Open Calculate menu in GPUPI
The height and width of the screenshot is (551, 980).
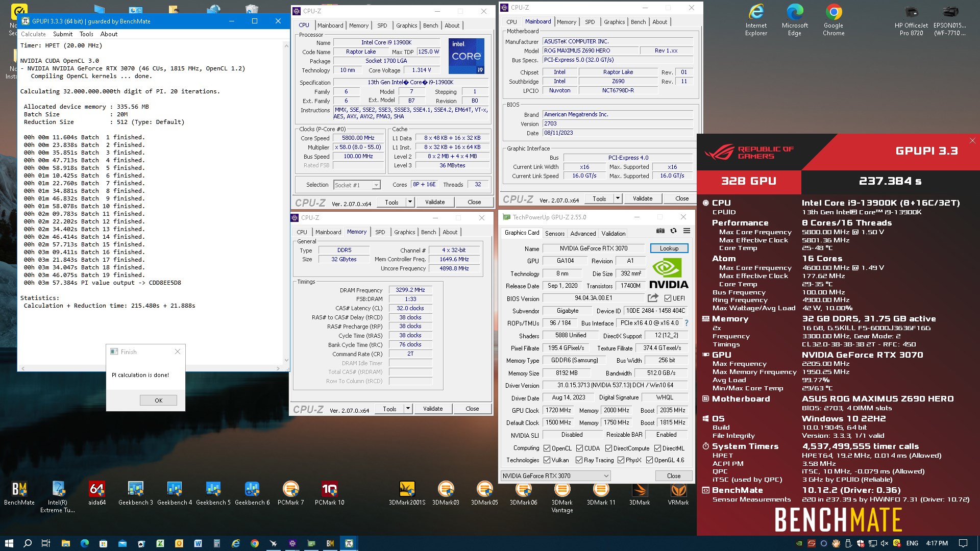[x=33, y=34]
